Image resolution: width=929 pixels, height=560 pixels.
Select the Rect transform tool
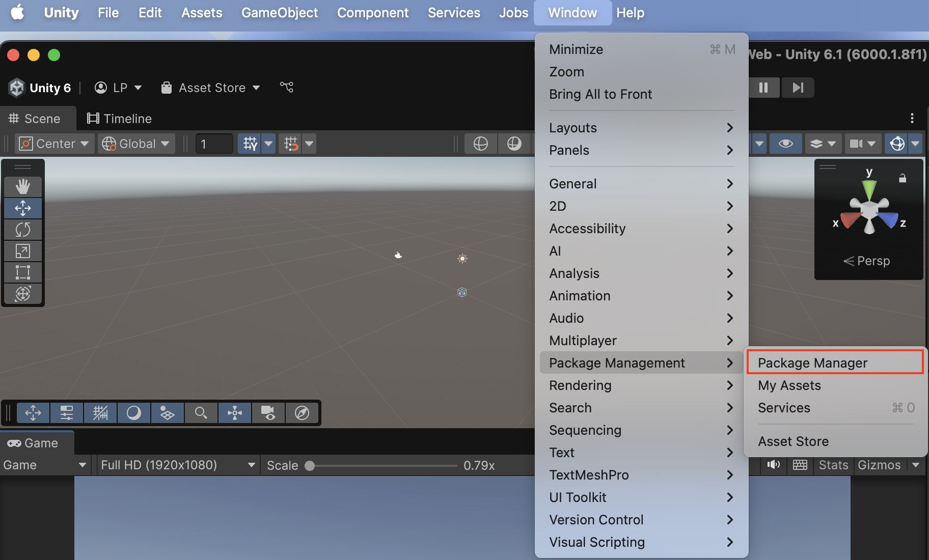(23, 272)
